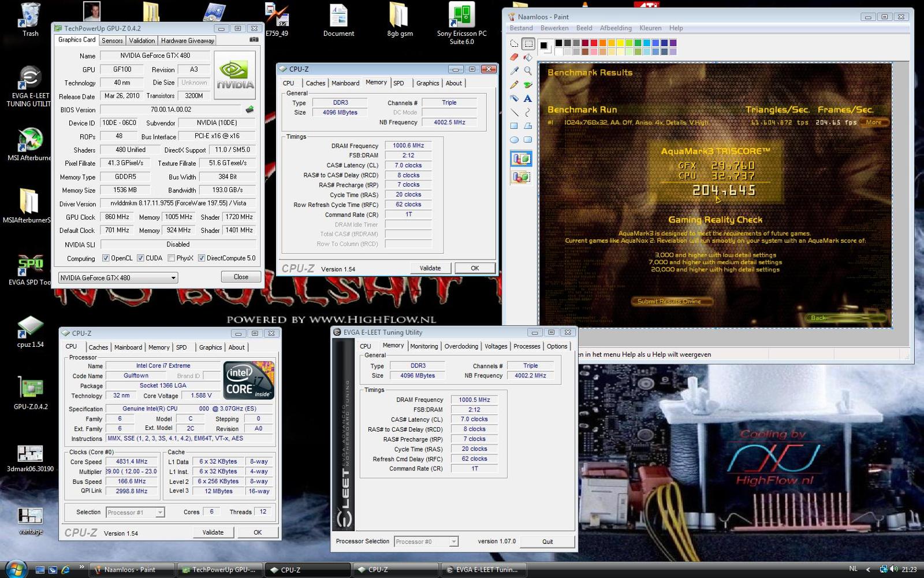Choose opaque selection mode in Paint
Screen dimensions: 924x578
pyautogui.click(x=521, y=158)
